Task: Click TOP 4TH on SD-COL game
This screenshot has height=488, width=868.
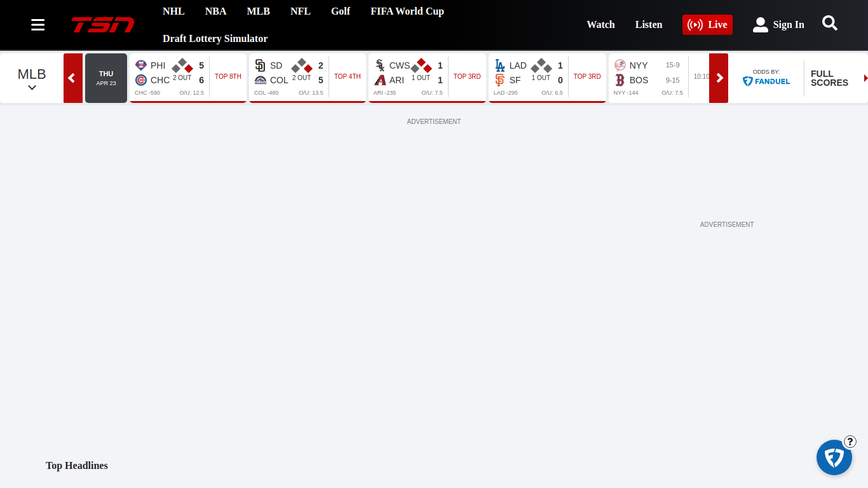Action: point(348,76)
